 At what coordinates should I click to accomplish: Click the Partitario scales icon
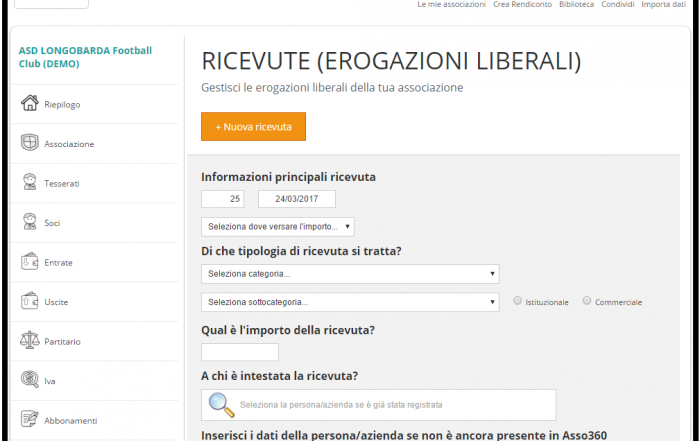[x=30, y=340]
